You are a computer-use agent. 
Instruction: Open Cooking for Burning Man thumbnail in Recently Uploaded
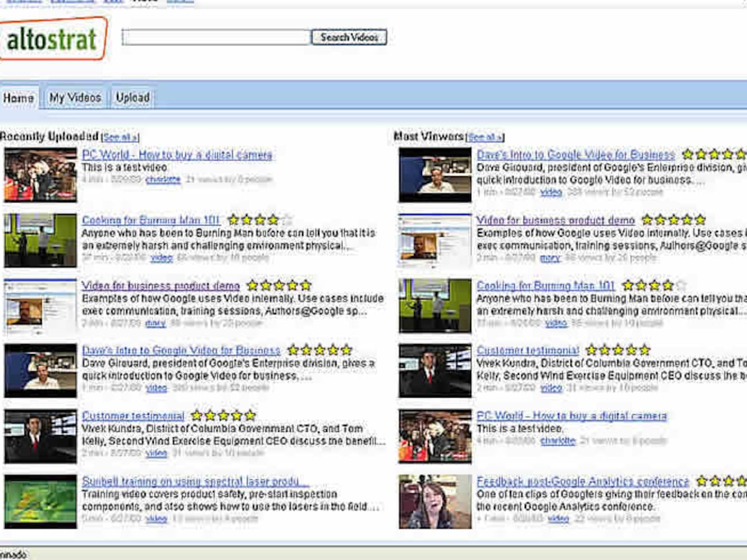click(x=40, y=240)
